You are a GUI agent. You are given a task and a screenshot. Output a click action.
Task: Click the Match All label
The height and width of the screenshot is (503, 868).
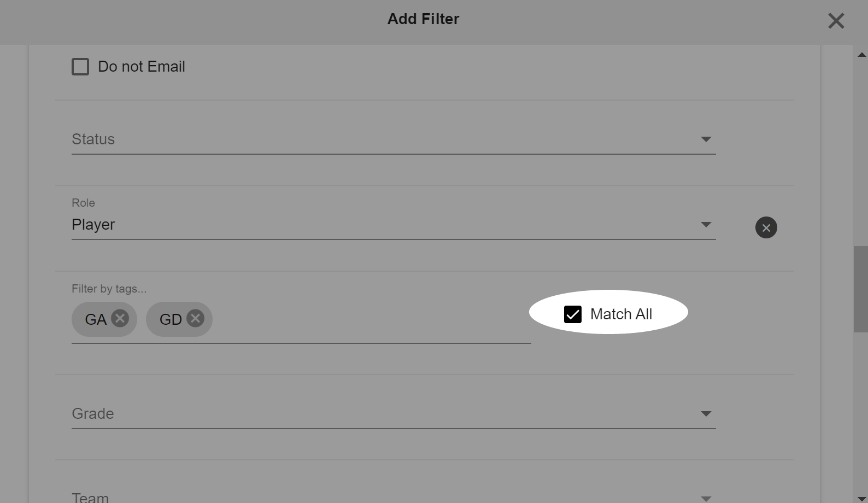pyautogui.click(x=621, y=314)
